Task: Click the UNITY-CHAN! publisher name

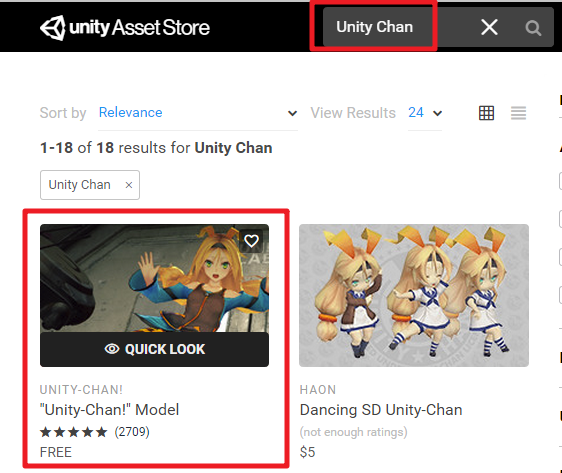Action: (x=81, y=390)
